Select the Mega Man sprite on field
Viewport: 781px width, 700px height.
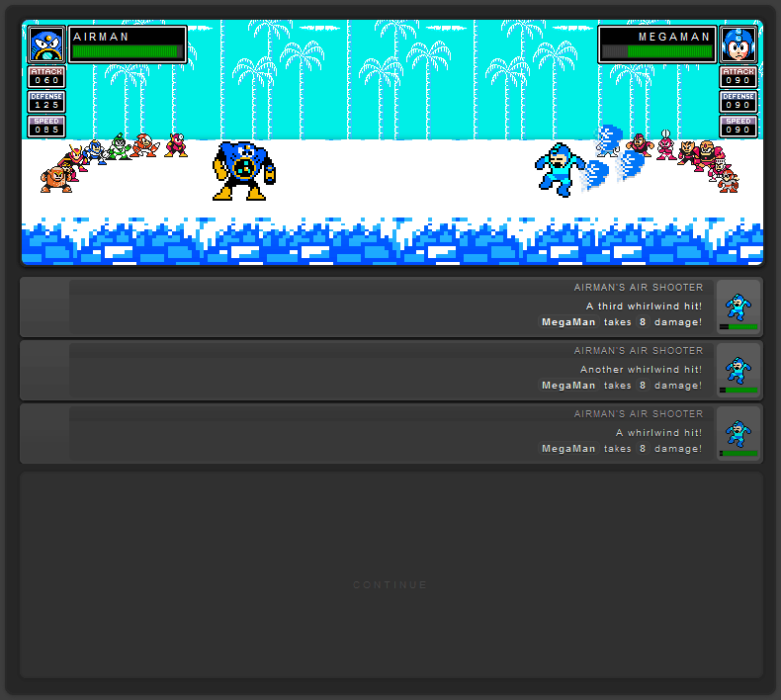(559, 170)
